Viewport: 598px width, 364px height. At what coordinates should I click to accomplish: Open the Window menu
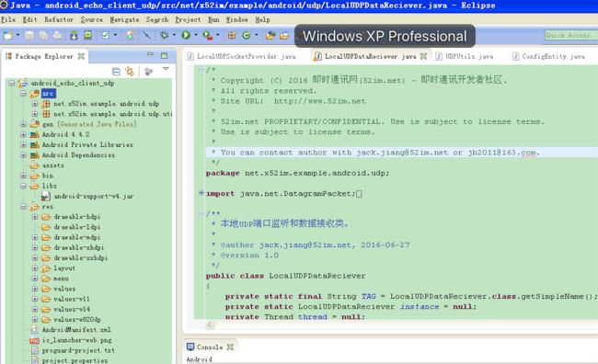237,19
